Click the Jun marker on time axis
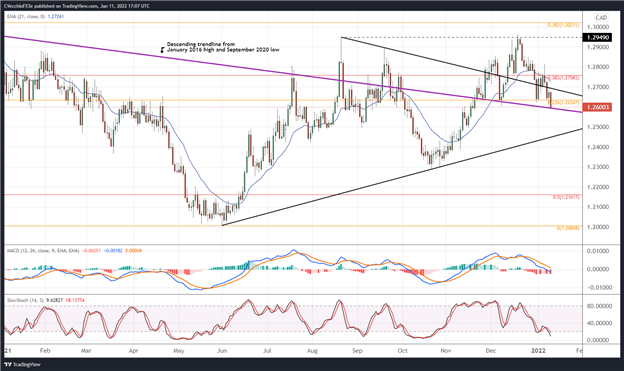The width and height of the screenshot is (624, 371). tap(222, 351)
